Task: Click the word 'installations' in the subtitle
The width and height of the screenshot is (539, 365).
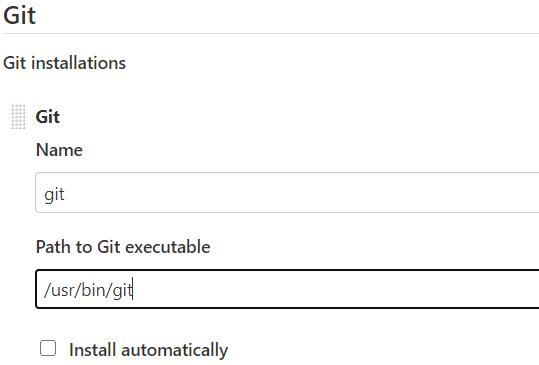Action: pyautogui.click(x=79, y=63)
